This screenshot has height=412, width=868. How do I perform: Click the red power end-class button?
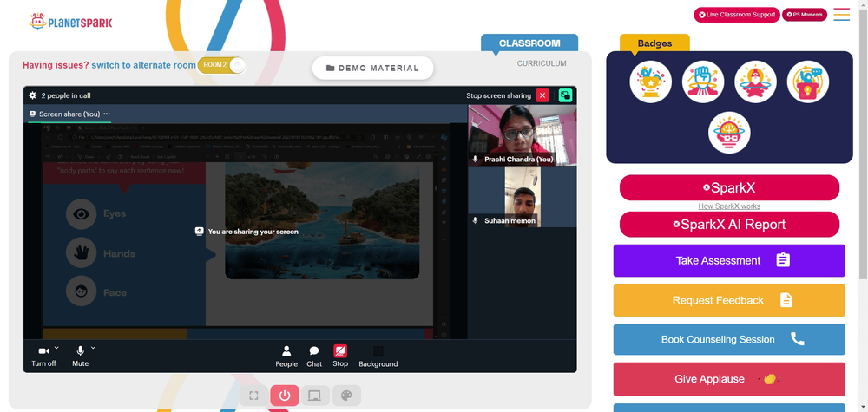click(285, 396)
